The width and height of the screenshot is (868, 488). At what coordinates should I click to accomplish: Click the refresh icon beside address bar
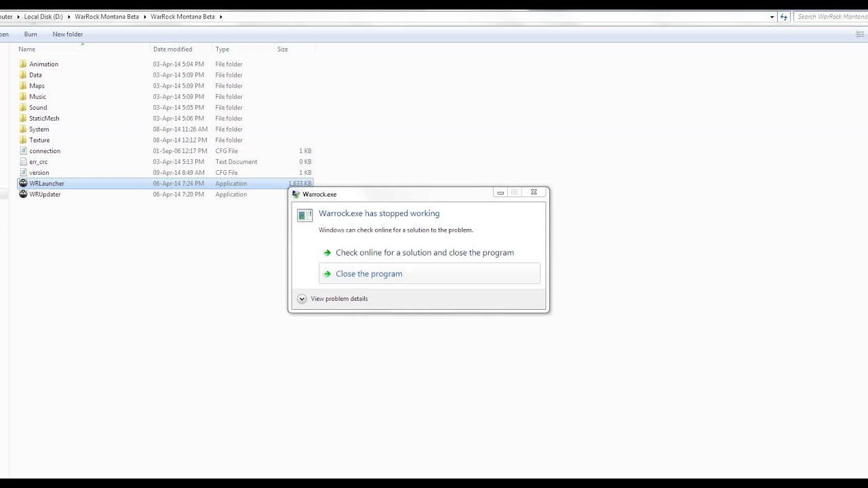tap(784, 16)
